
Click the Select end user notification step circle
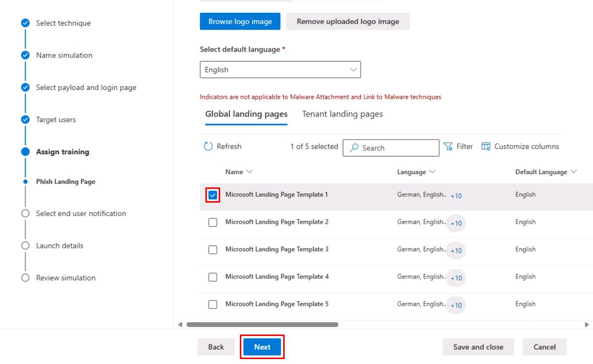25,213
